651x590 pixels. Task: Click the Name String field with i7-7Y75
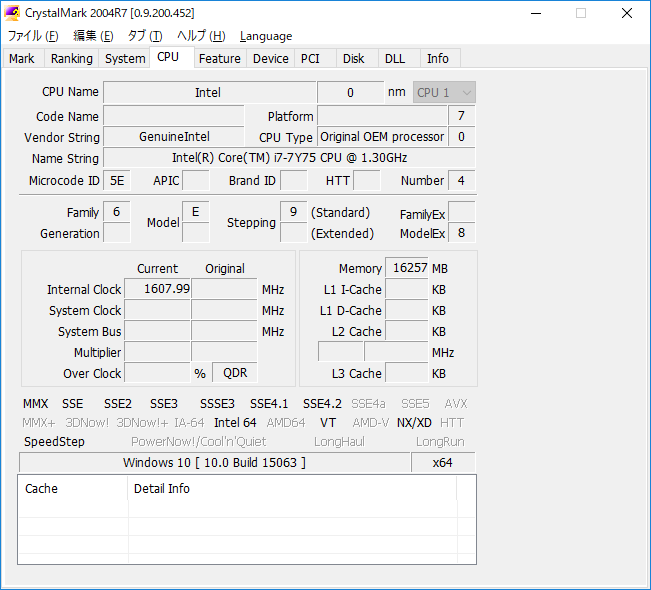[x=289, y=158]
